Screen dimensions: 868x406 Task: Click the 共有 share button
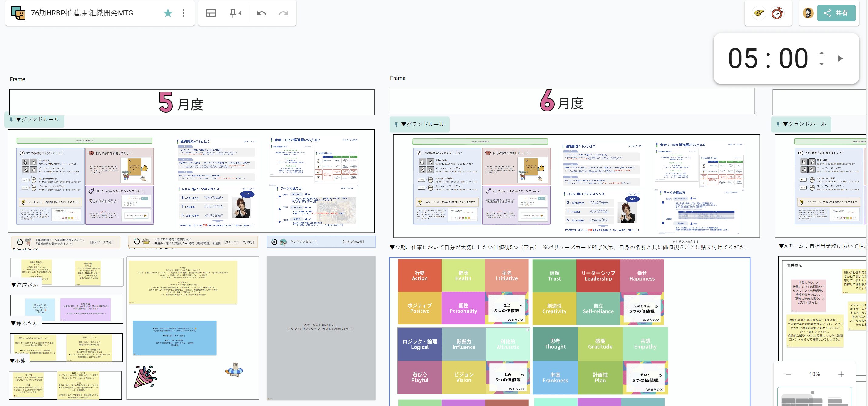[x=836, y=13]
